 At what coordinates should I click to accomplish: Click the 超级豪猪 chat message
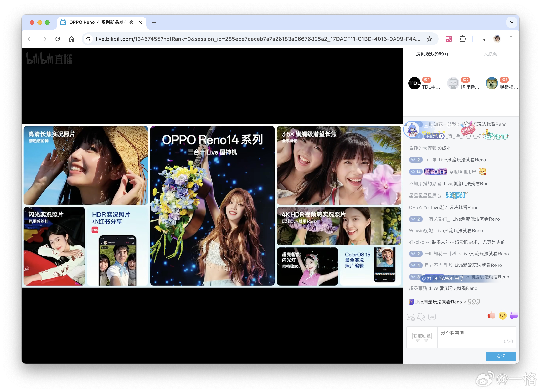coord(443,288)
